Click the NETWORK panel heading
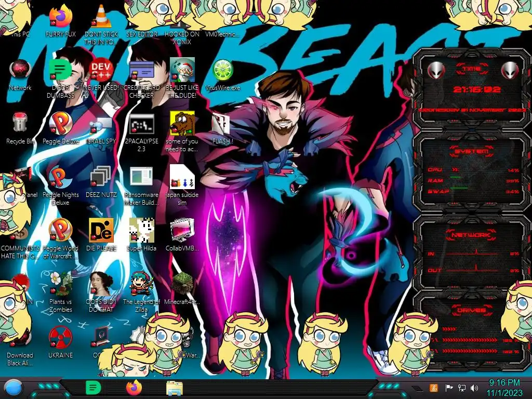 point(472,235)
